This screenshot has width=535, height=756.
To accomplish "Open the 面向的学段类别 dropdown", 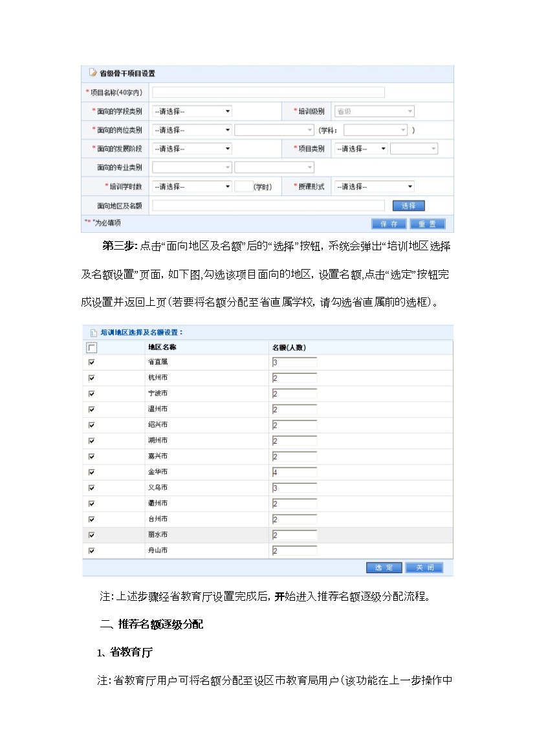I will click(x=192, y=111).
